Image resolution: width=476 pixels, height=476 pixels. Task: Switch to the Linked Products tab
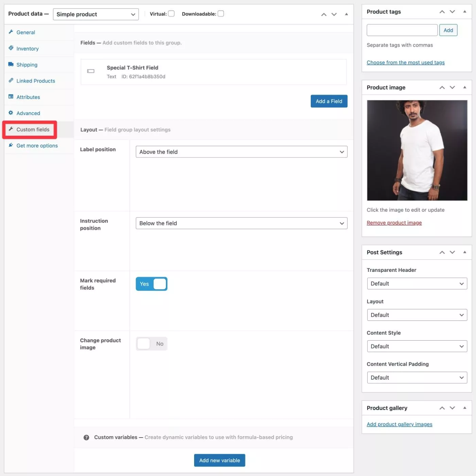pos(39,81)
